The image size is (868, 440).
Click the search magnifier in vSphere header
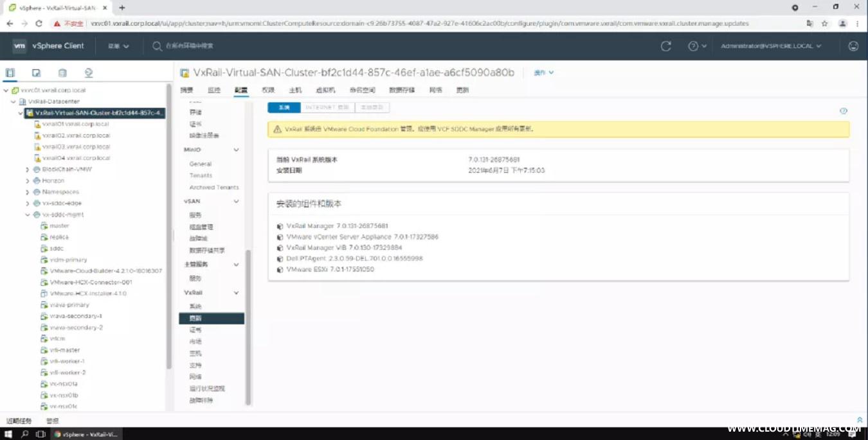point(157,46)
